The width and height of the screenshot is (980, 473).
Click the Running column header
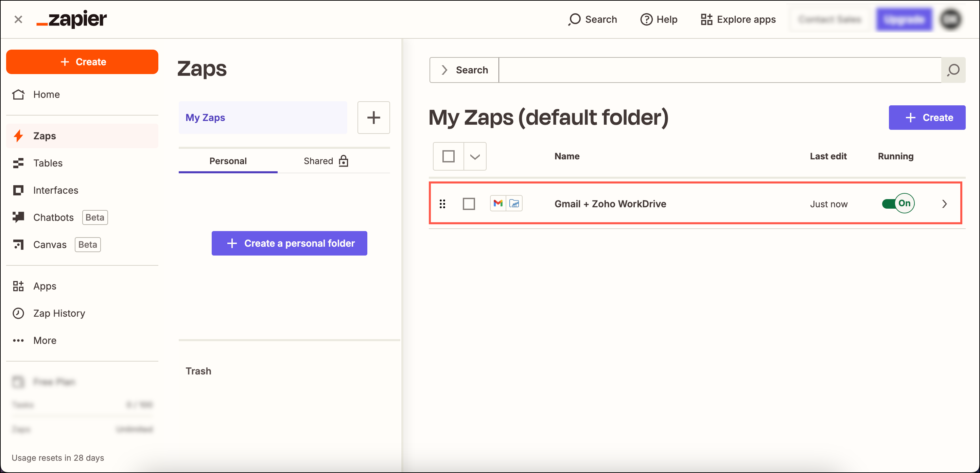(x=895, y=156)
